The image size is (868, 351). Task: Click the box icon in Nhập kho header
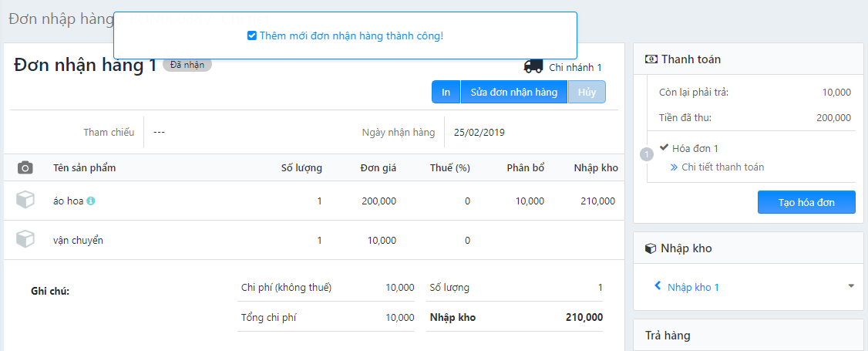651,248
